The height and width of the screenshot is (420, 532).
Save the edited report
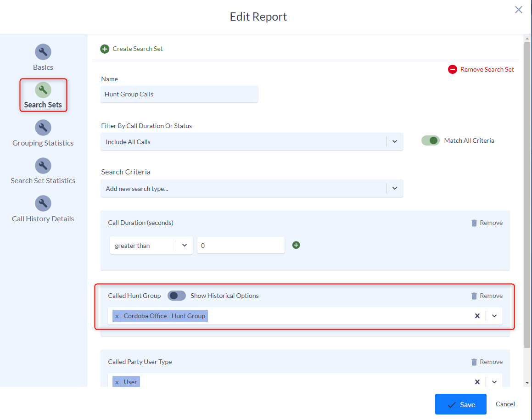tap(460, 404)
